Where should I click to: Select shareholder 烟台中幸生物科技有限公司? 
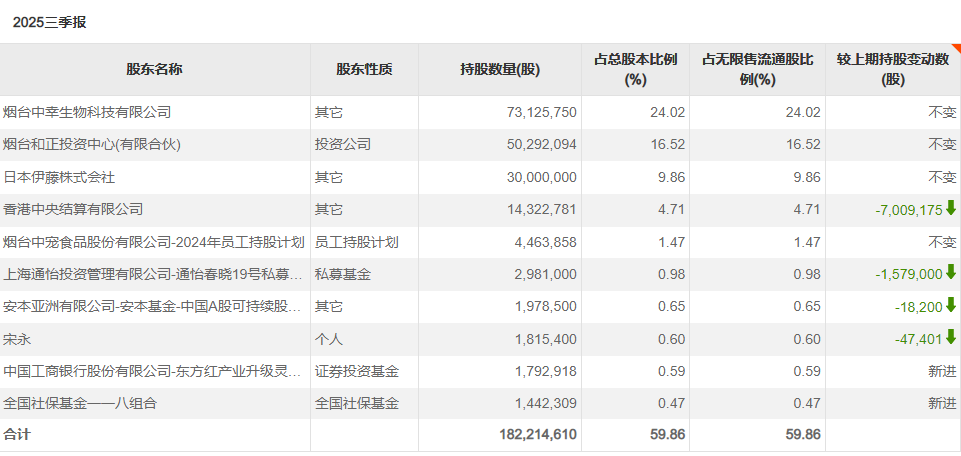click(x=87, y=112)
